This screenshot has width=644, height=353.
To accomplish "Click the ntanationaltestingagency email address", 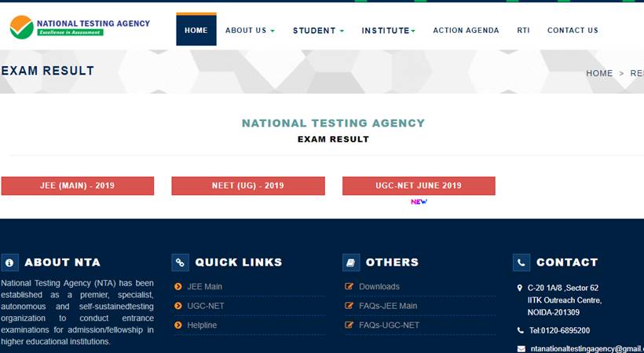I will tap(587, 349).
